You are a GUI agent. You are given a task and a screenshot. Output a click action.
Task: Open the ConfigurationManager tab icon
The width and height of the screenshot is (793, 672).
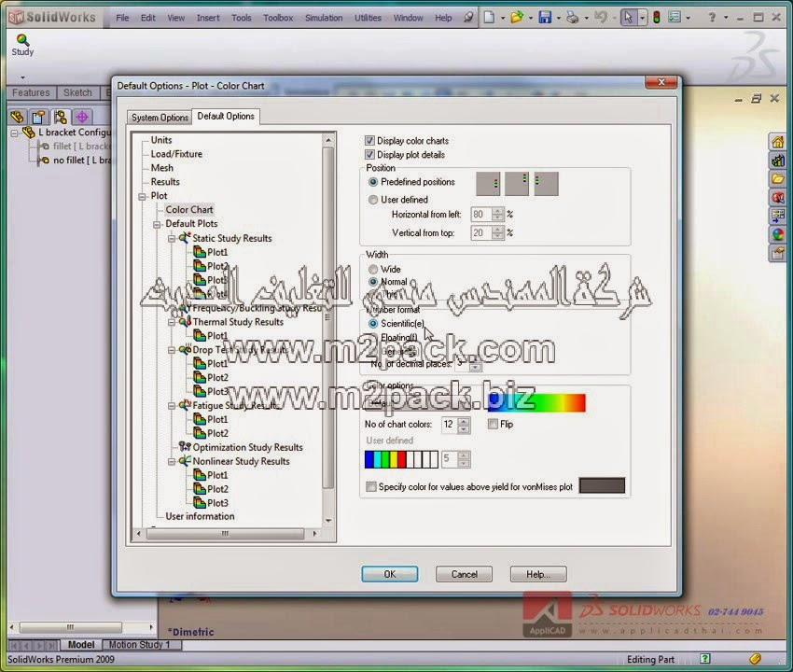pos(61,117)
